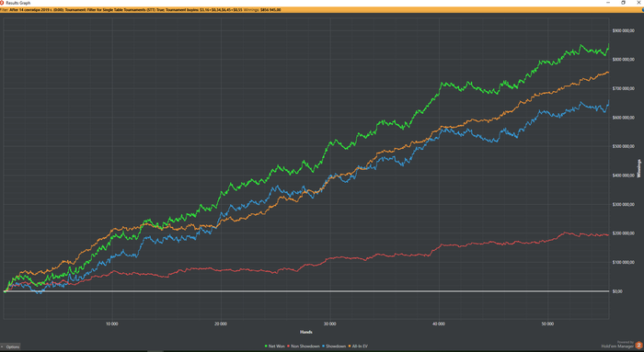Minimize the Results Graph window
The height and width of the screenshot is (352, 644).
click(608, 3)
